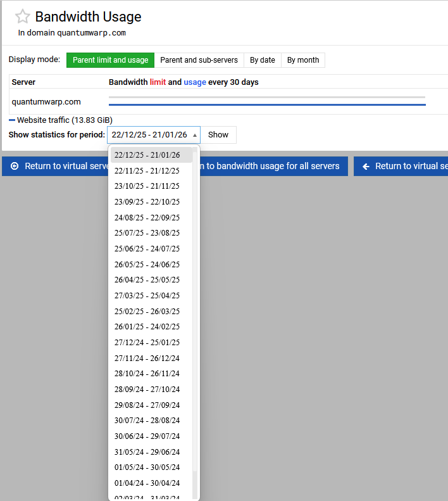The width and height of the screenshot is (448, 501).
Task: Click the blue bandwidth usage bar
Action: 267,105
